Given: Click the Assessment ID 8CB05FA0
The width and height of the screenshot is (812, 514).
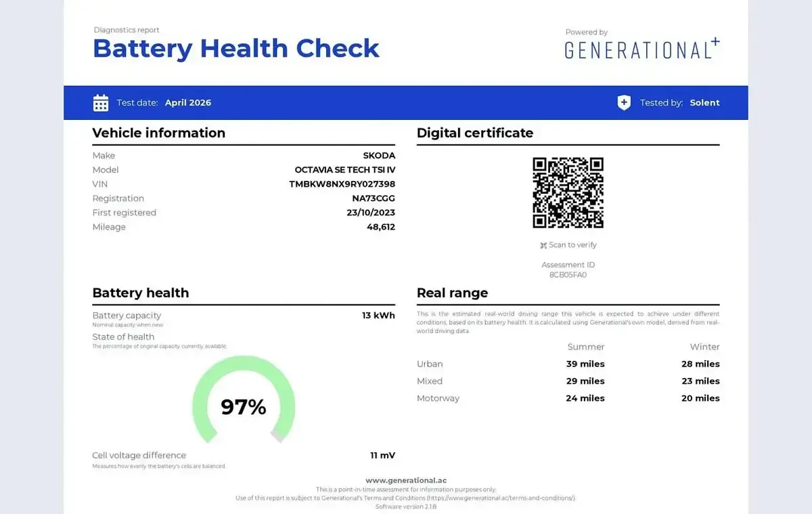Looking at the screenshot, I should coord(568,275).
